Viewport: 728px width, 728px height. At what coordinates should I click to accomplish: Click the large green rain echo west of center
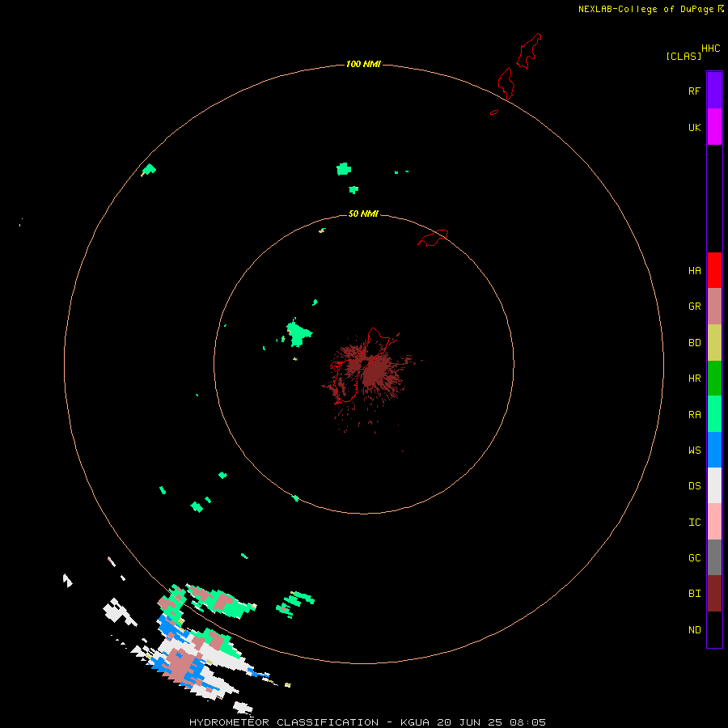point(298,334)
